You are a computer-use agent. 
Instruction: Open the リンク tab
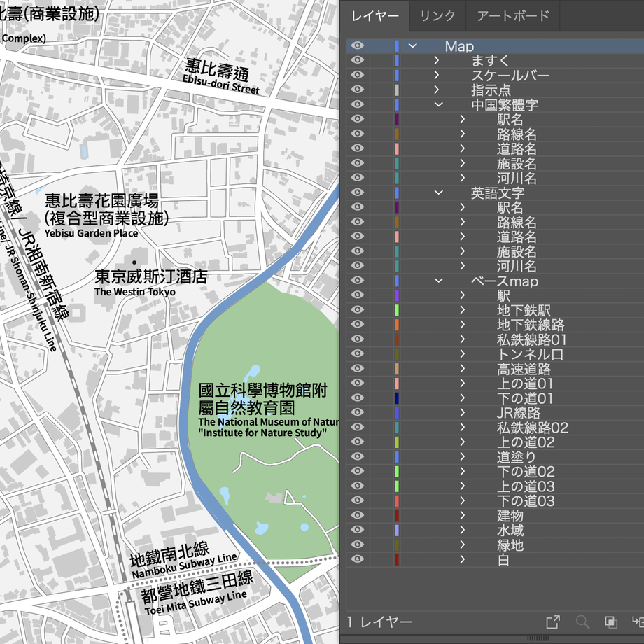437,16
